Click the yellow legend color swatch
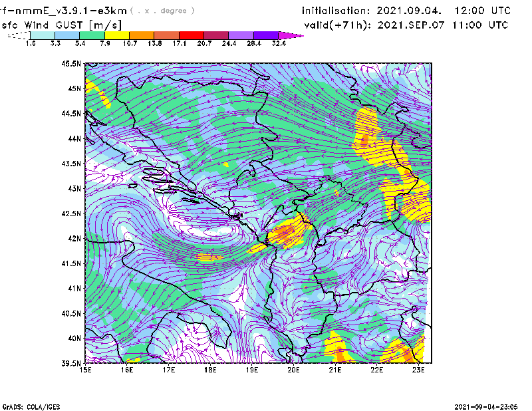This screenshot has width=532, height=411. [117, 35]
